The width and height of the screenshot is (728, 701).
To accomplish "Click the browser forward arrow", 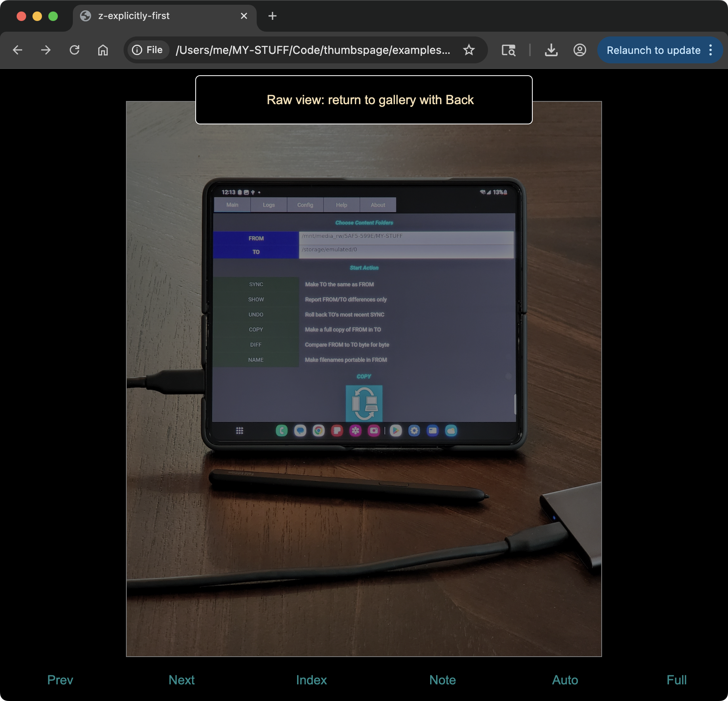I will click(46, 50).
